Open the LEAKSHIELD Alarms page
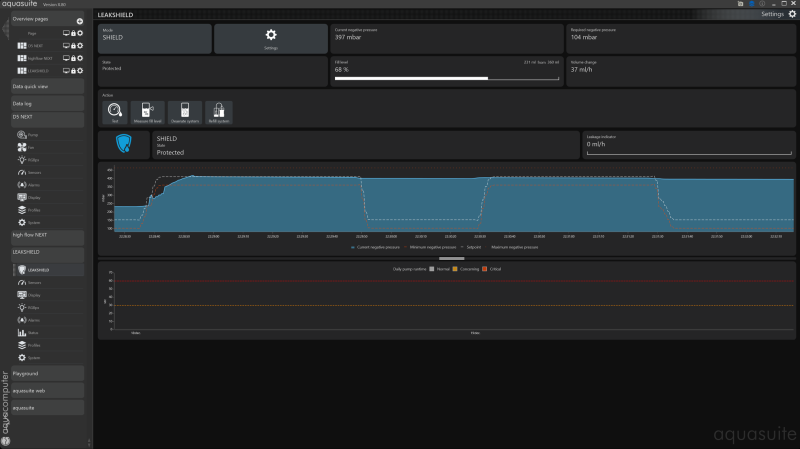The height and width of the screenshot is (449, 800). point(48,320)
